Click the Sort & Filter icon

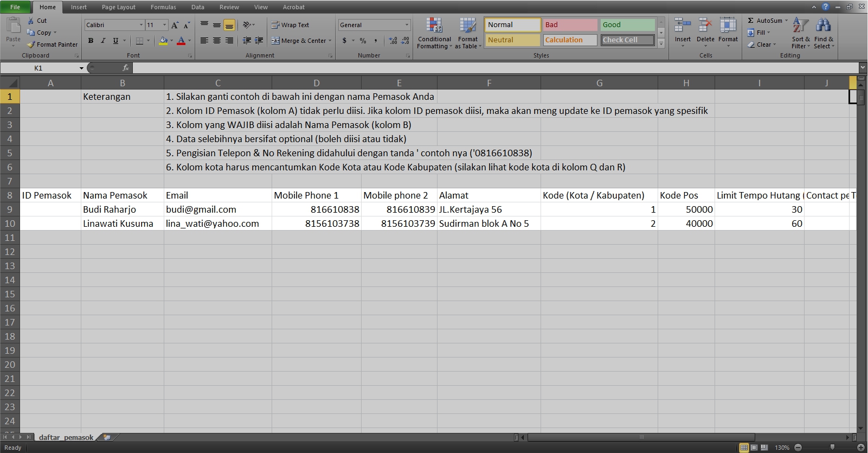coord(800,25)
